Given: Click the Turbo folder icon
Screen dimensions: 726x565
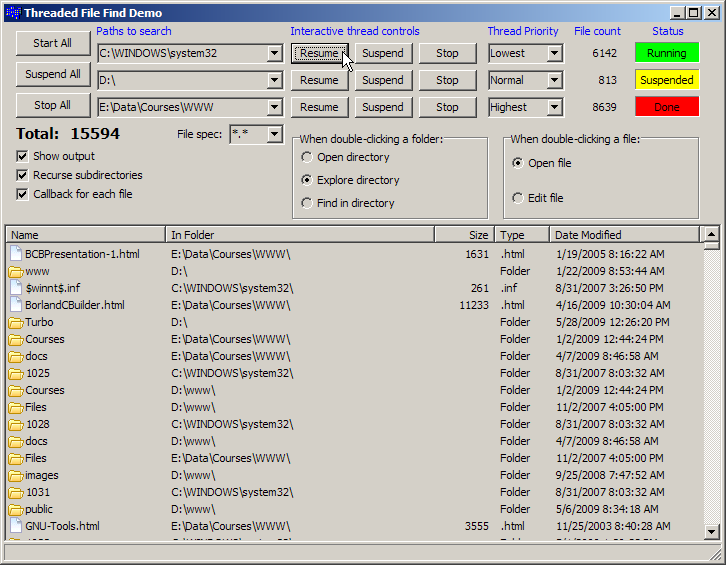Looking at the screenshot, I should point(15,322).
